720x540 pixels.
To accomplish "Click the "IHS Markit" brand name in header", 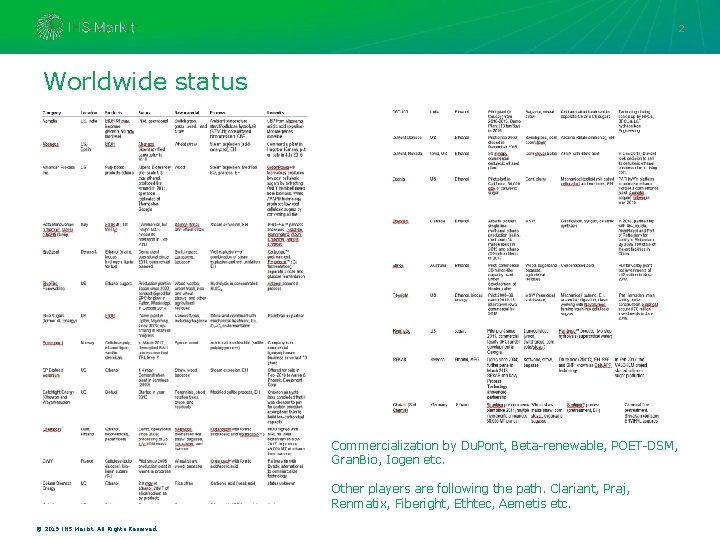I will 101,28.
